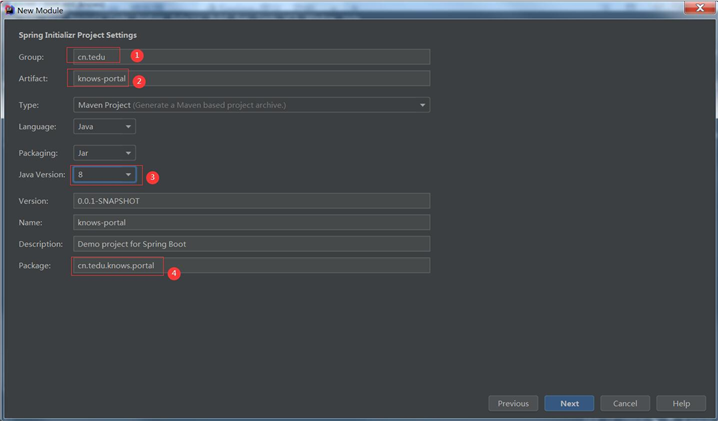
Task: Click the Name input field
Action: coord(251,222)
